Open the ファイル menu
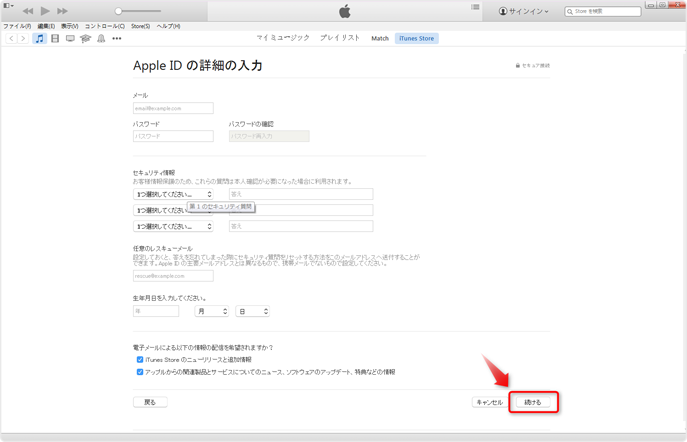The height and width of the screenshot is (442, 687). (17, 26)
